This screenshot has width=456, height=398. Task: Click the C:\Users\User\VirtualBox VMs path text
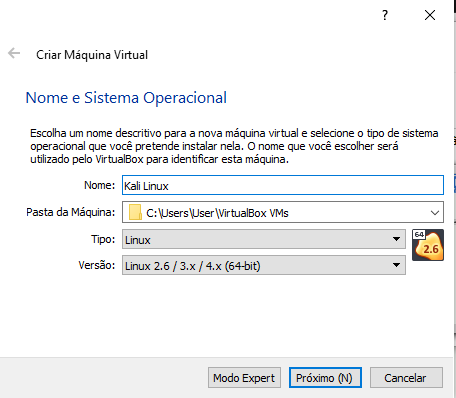point(217,213)
